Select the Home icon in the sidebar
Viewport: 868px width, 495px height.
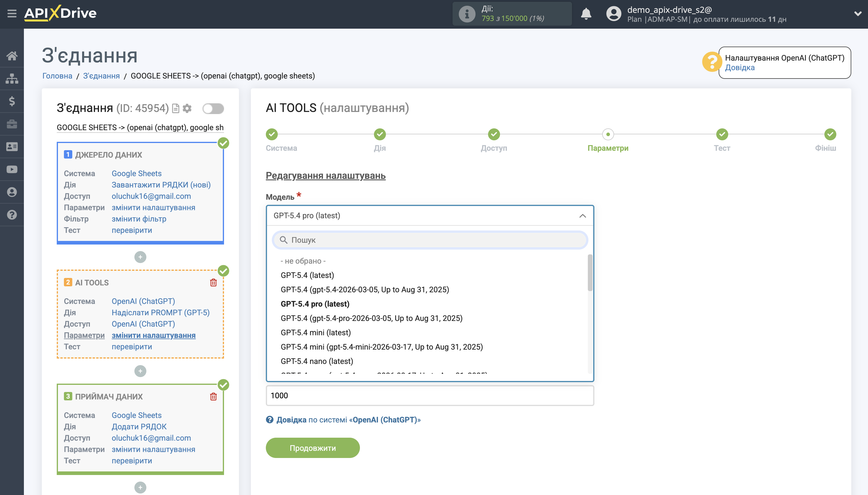[12, 56]
